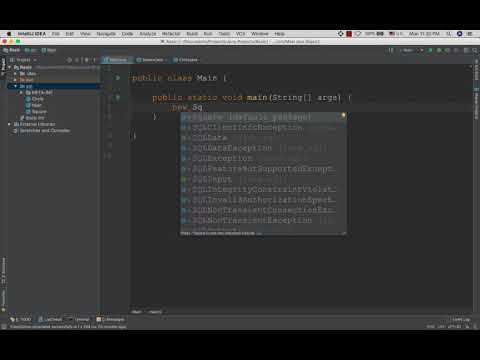Open the Notification Center list icon
The image size is (480, 360).
tap(470, 34)
